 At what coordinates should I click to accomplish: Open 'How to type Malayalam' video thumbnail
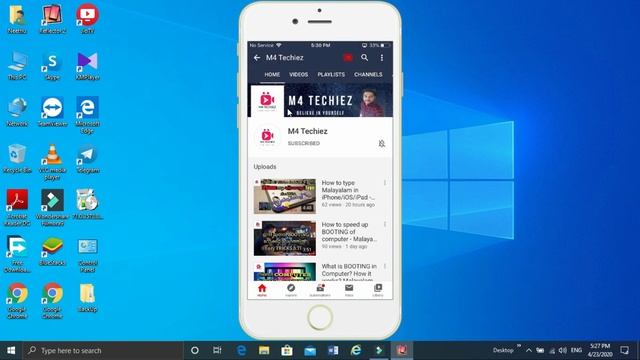(x=285, y=196)
